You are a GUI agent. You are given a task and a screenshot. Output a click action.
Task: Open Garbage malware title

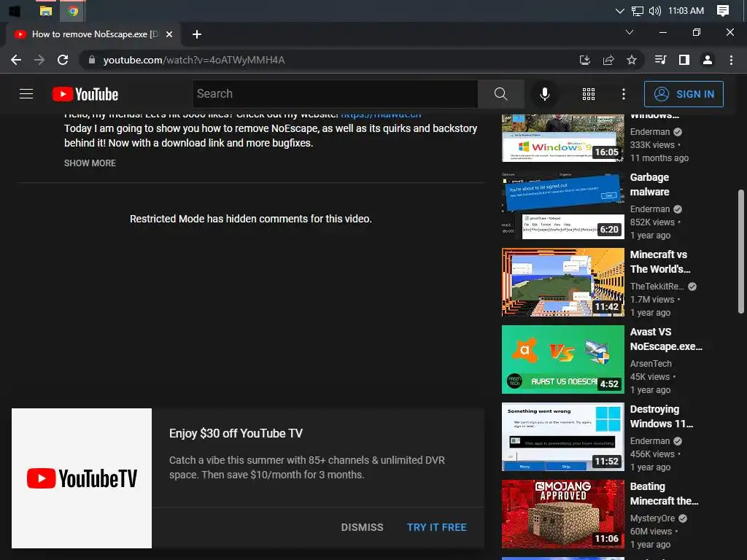(649, 184)
